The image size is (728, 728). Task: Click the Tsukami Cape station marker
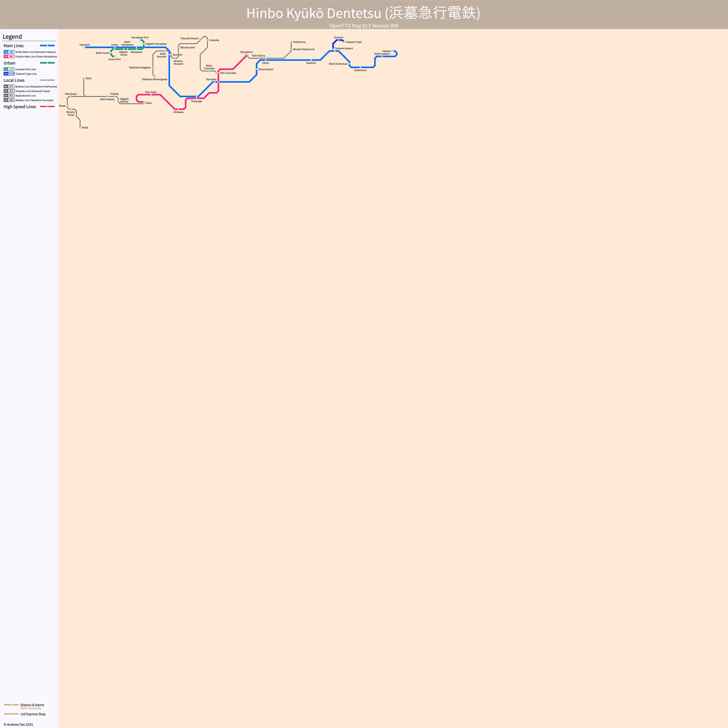tap(344, 42)
